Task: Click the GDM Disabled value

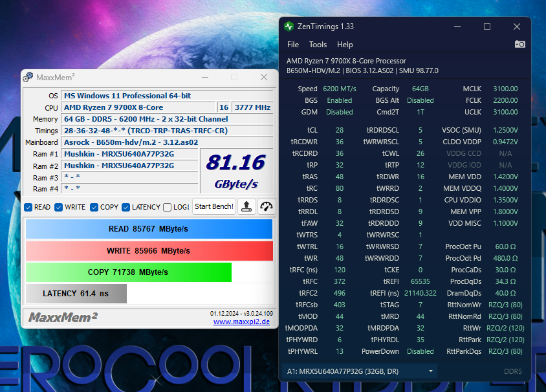Action: tap(340, 112)
